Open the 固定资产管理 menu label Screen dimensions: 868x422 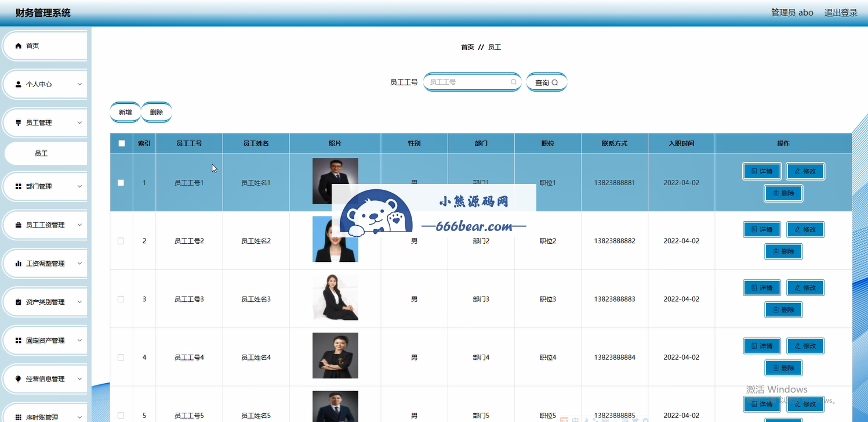[45, 340]
